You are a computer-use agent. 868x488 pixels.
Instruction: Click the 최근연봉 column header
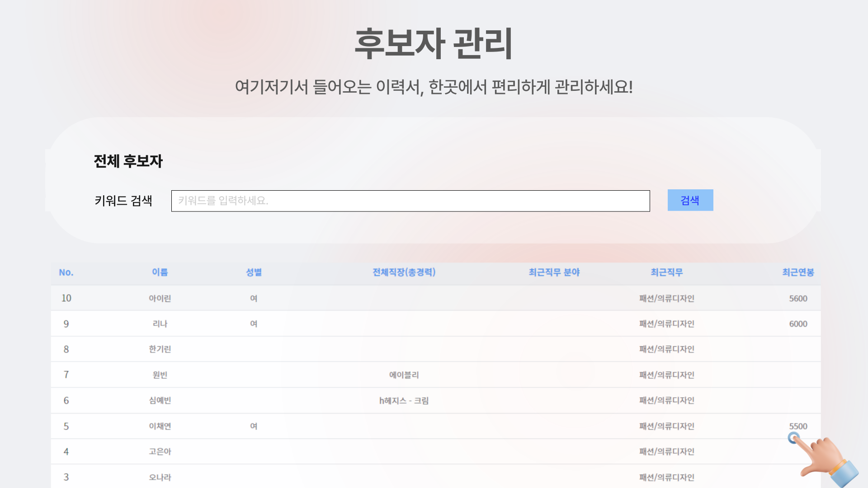tap(798, 272)
